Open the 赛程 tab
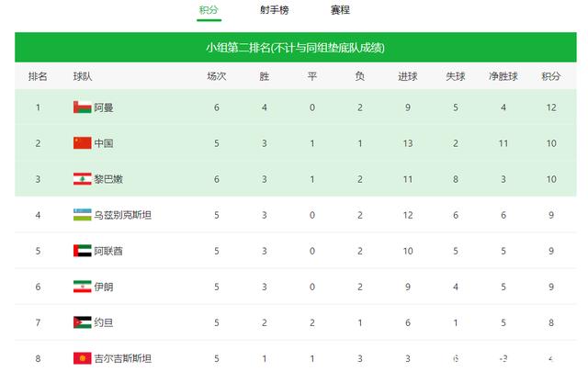 point(340,11)
